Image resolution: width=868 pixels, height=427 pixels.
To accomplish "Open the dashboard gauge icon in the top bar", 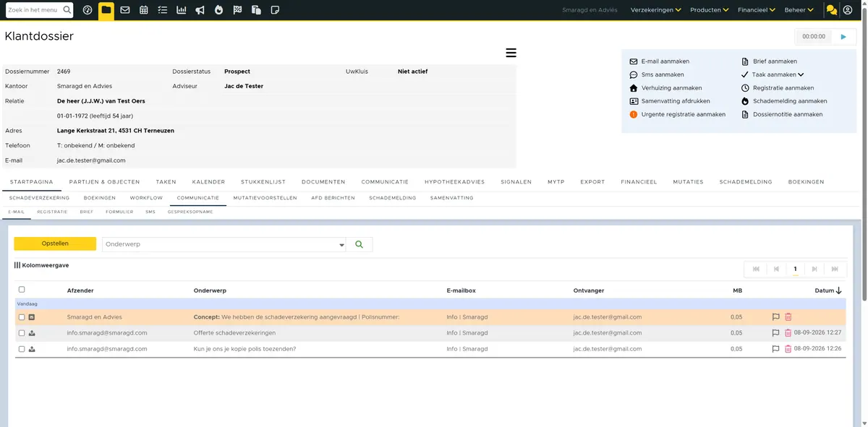I will [88, 10].
